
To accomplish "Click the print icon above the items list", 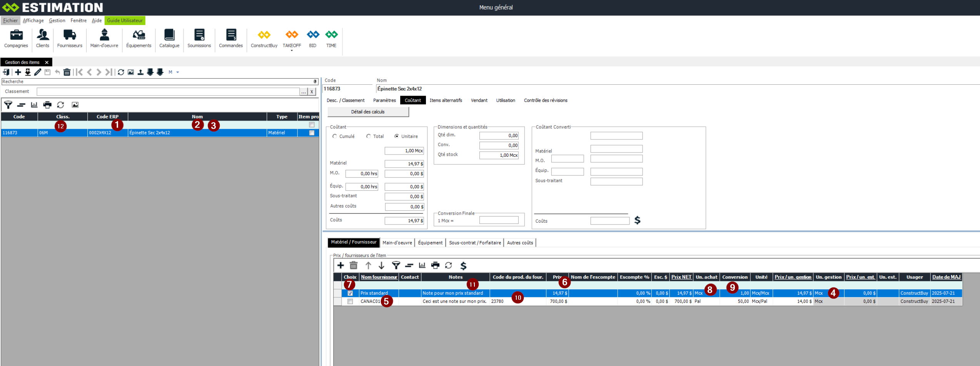I will (47, 105).
